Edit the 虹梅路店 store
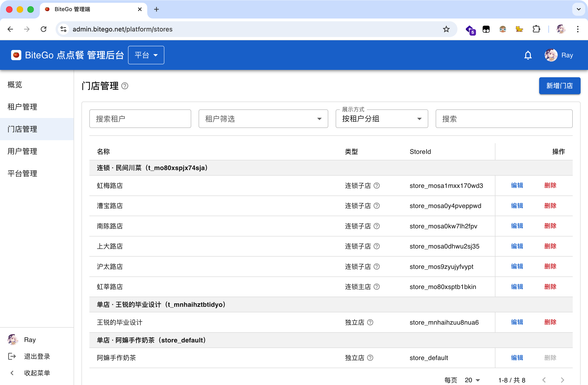 517,186
